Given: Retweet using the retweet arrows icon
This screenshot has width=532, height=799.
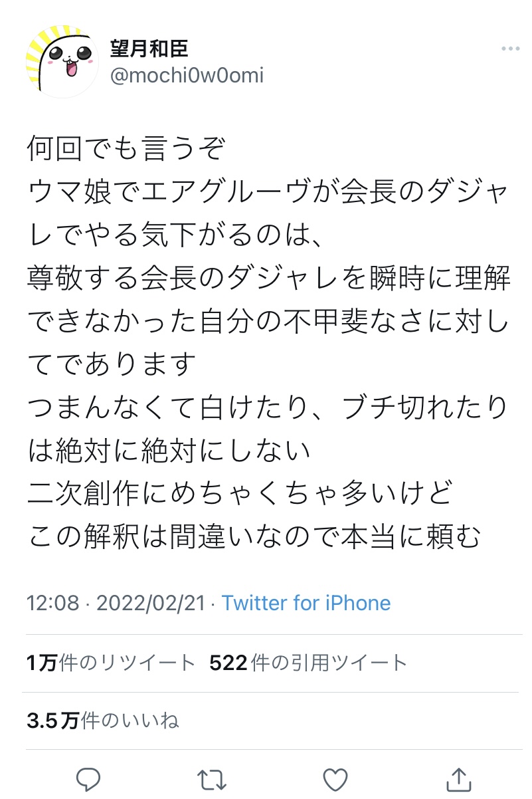Looking at the screenshot, I should tap(212, 779).
